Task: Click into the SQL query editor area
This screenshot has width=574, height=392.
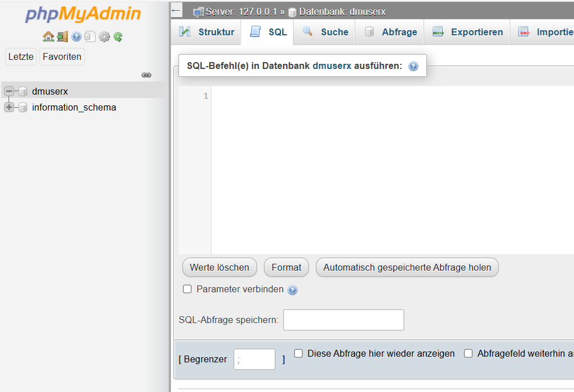Action: click(x=392, y=170)
